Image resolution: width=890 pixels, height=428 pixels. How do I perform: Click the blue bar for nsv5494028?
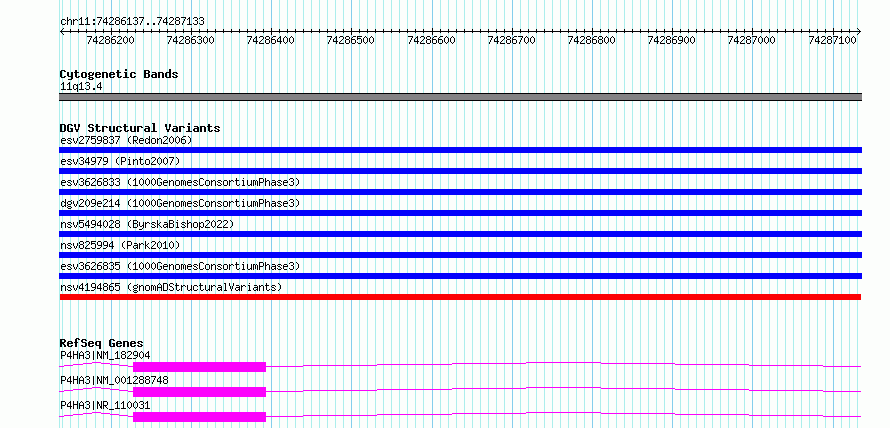pyautogui.click(x=460, y=234)
